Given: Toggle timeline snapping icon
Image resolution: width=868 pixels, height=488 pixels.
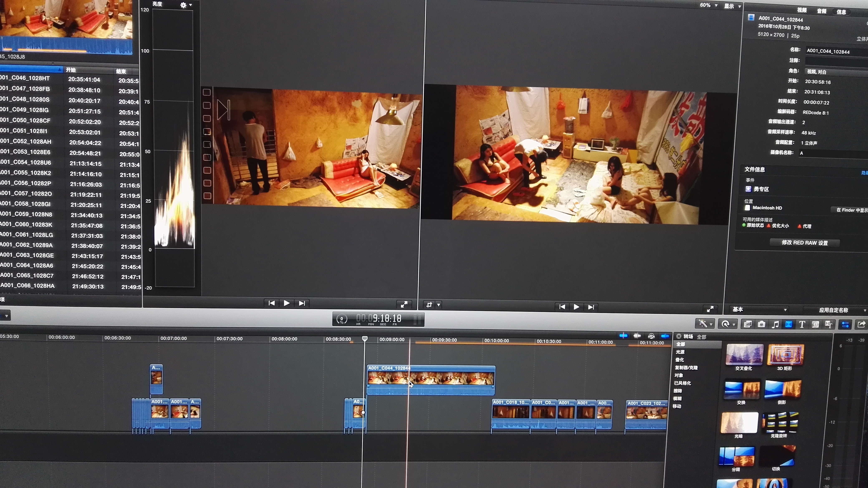Looking at the screenshot, I should [x=665, y=336].
